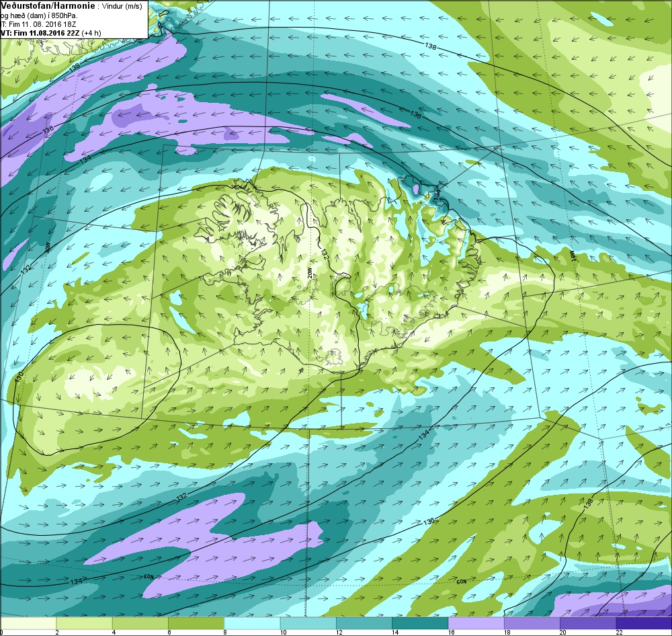
Task: Select the palest 0–2 m/s legend swatch
Action: coord(28,623)
